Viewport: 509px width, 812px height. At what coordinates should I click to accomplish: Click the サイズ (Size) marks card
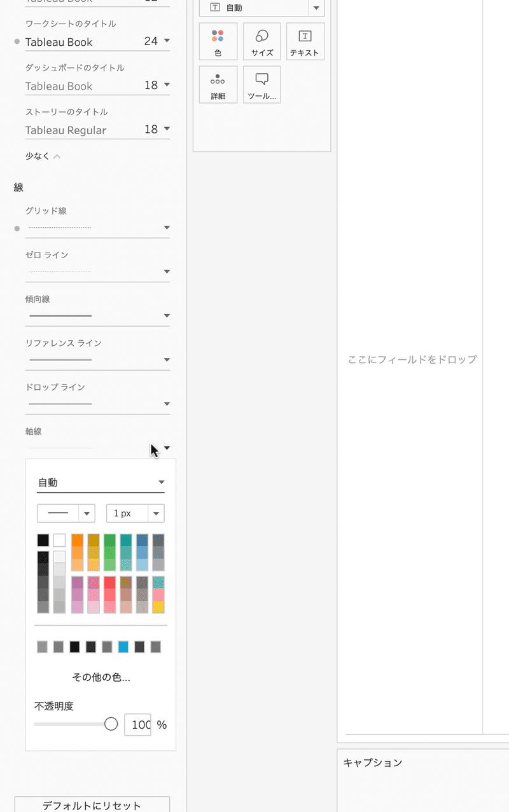click(261, 41)
